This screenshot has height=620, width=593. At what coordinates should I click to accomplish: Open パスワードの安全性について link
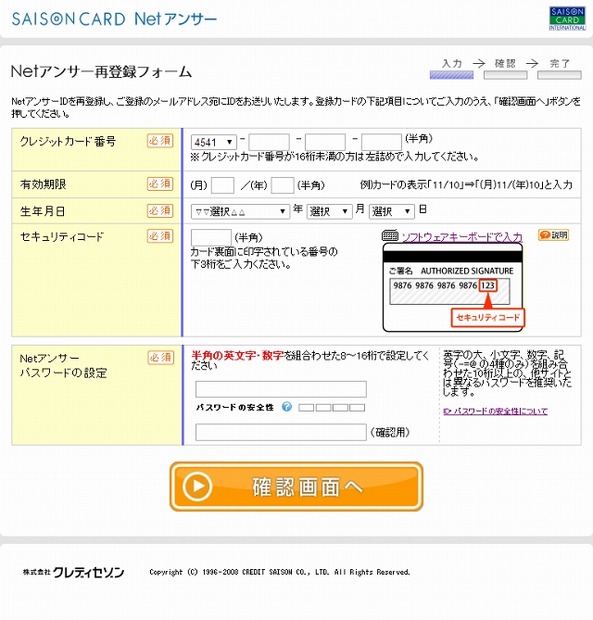(x=496, y=411)
